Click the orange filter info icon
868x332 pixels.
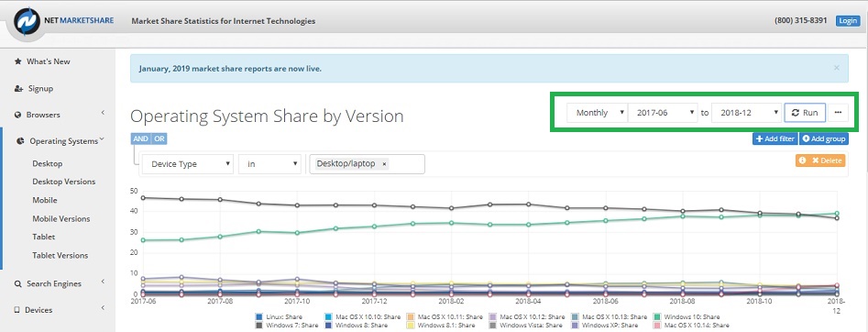(802, 160)
